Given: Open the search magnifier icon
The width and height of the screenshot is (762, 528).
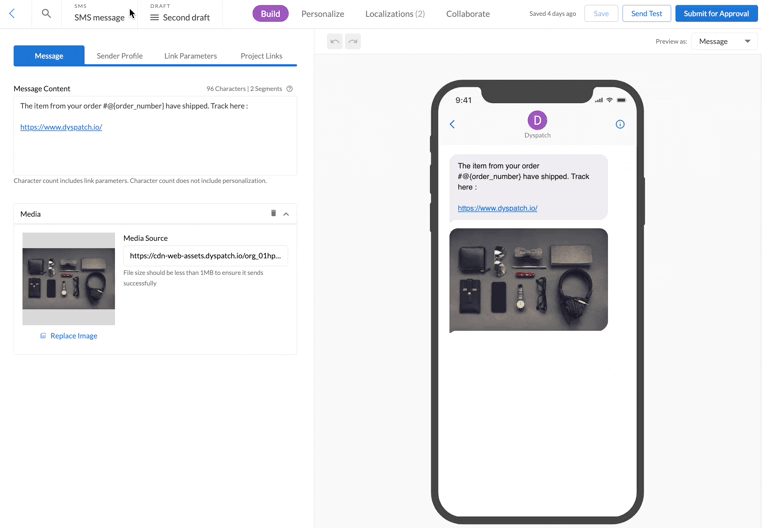Looking at the screenshot, I should tap(46, 14).
